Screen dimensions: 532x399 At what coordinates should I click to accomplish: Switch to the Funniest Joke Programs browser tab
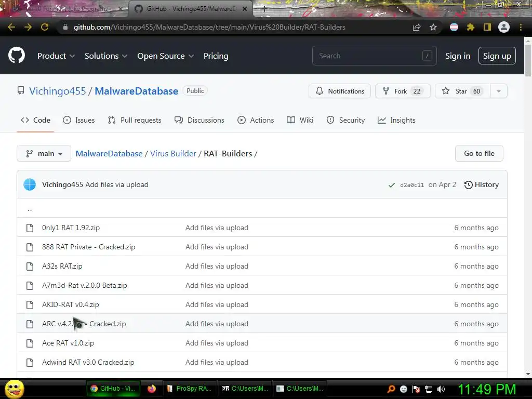[64, 9]
